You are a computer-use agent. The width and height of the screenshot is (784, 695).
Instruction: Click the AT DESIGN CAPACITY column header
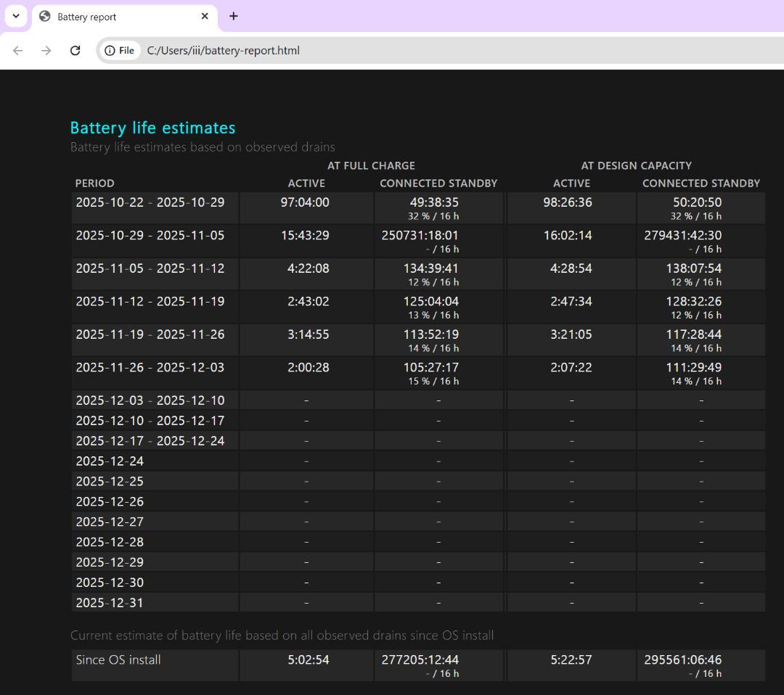636,165
